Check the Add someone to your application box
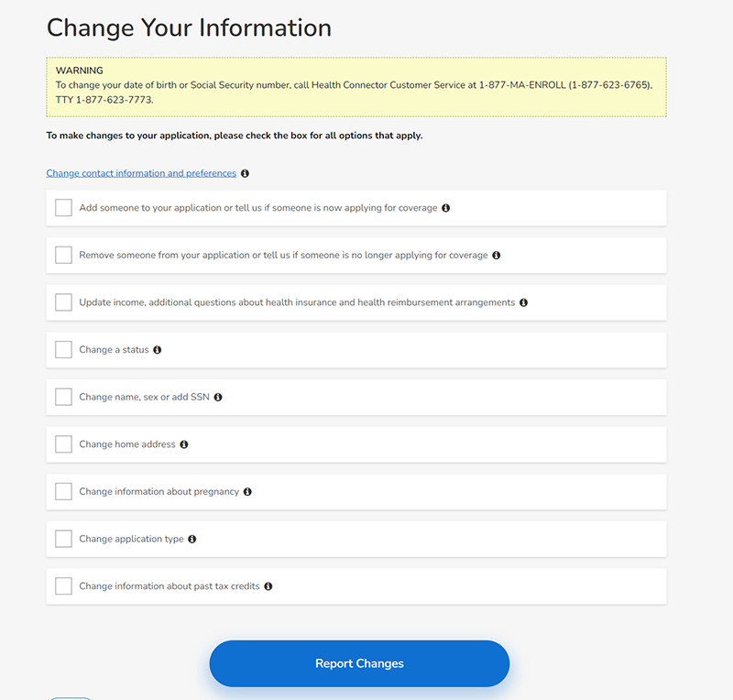The height and width of the screenshot is (700, 733). [63, 208]
